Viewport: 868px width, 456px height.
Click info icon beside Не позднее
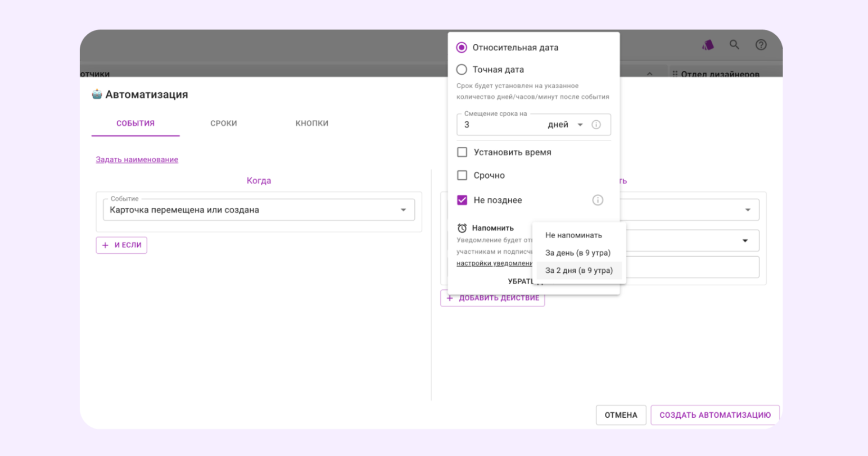(x=598, y=200)
